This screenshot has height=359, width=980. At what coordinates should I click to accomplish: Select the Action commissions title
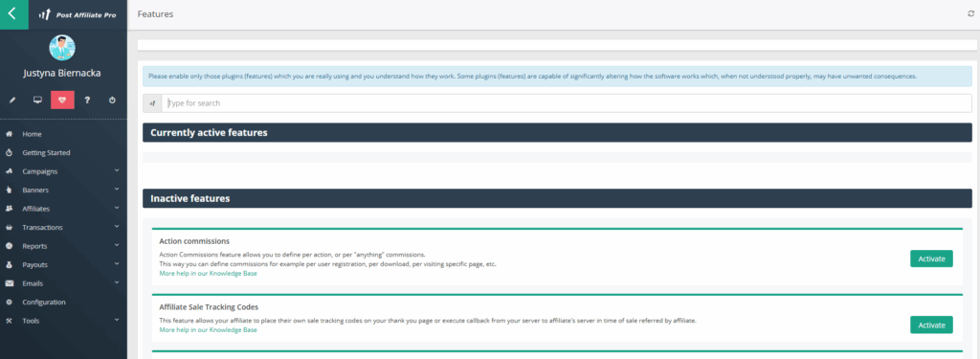point(194,241)
